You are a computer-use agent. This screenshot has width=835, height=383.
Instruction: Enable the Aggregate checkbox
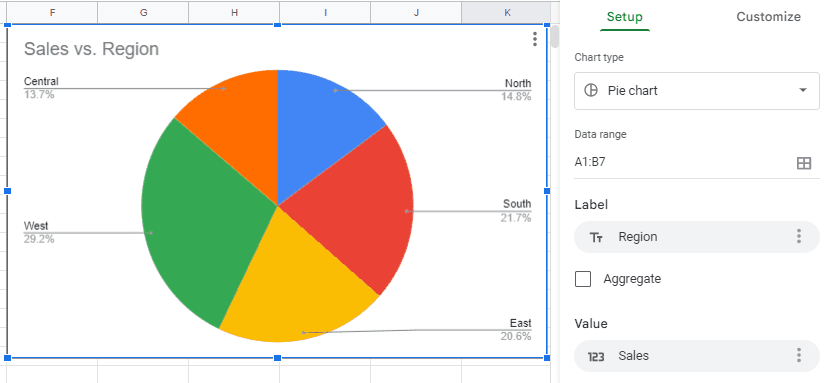583,279
